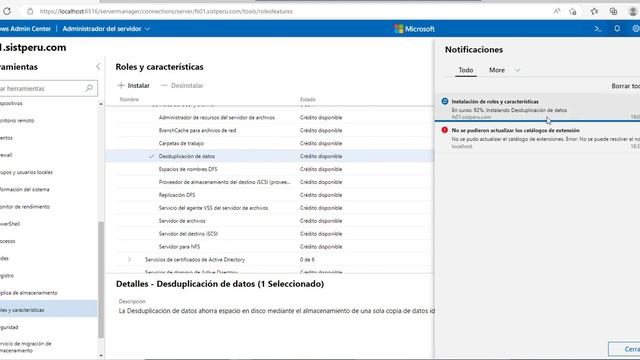Open Grupos y usuarios locales tool
The image size is (640, 360).
tap(49, 172)
